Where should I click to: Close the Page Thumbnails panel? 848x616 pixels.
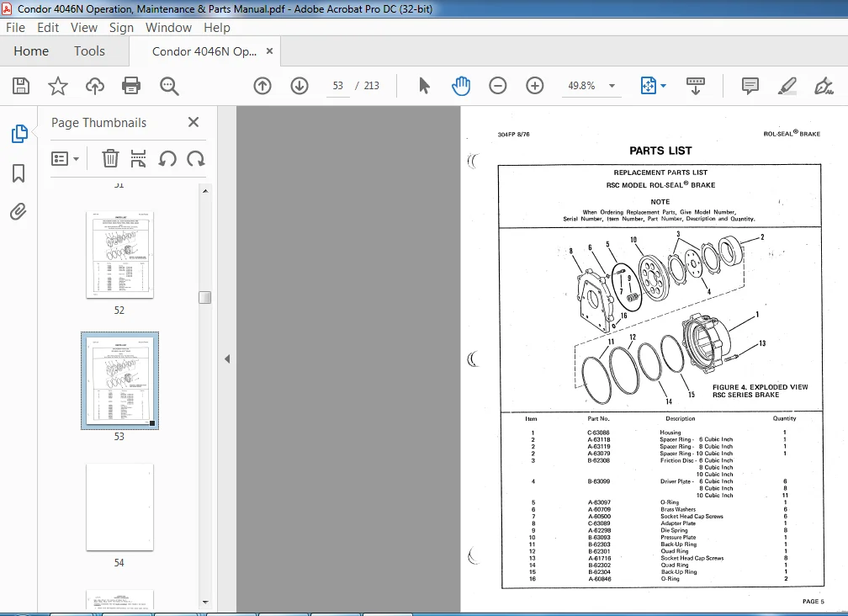coord(193,122)
